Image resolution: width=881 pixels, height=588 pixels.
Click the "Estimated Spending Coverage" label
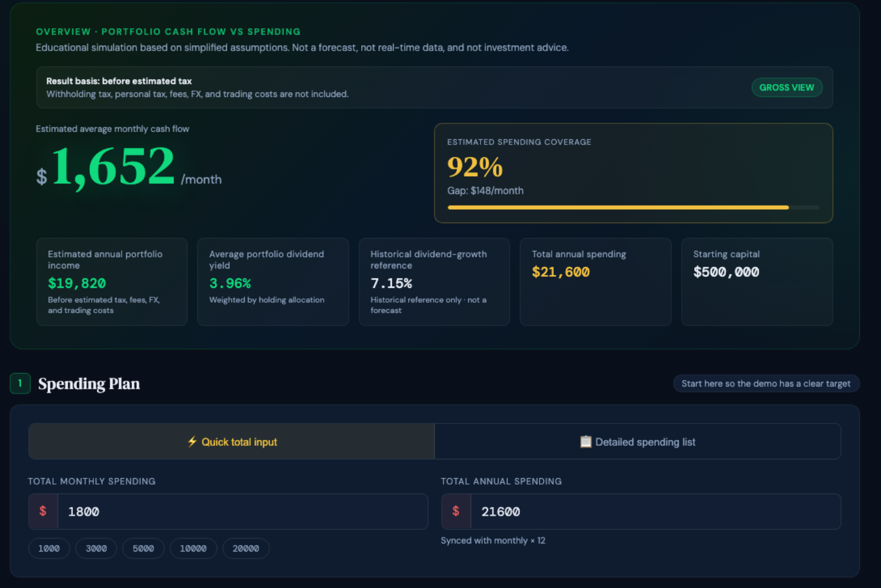519,142
